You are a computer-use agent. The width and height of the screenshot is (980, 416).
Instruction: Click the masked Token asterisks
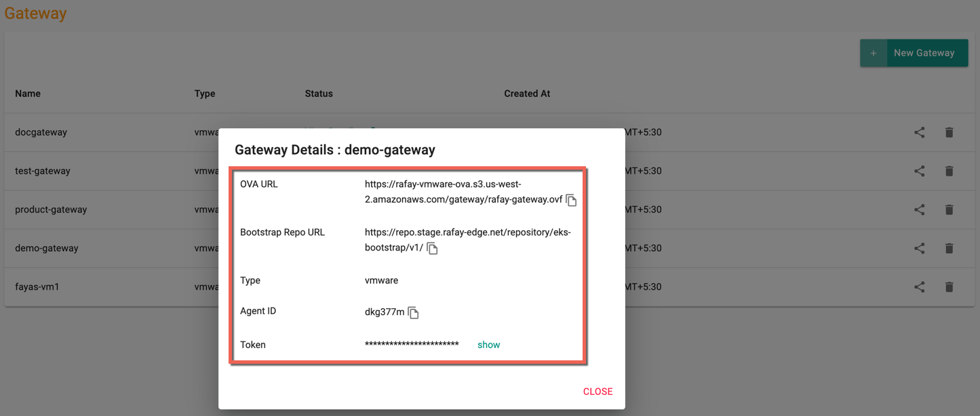[412, 345]
